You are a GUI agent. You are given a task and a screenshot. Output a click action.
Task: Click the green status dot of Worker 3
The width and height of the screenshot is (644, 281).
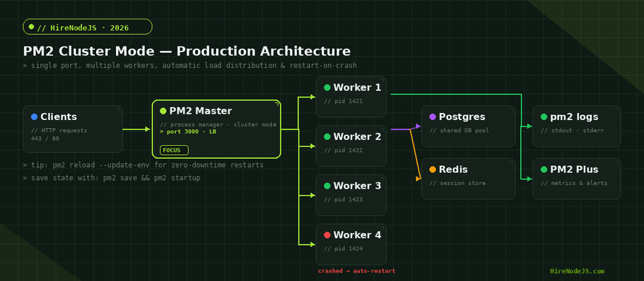point(327,186)
